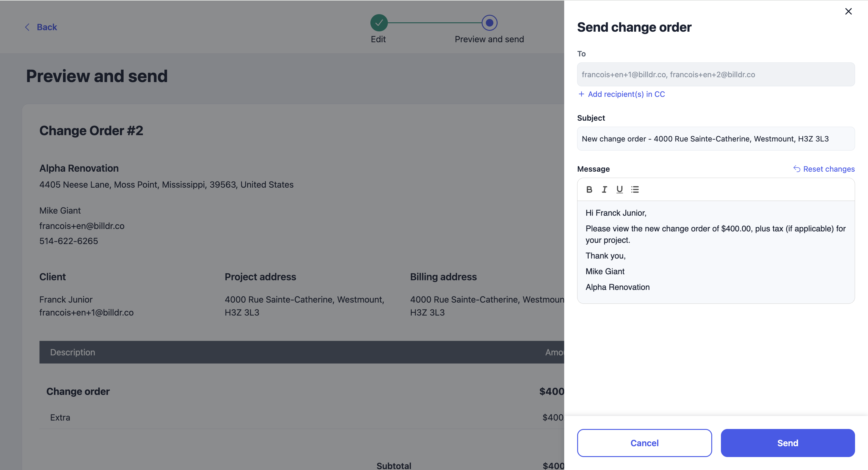Viewport: 868px width, 470px height.
Task: Cancel sending the change order
Action: pyautogui.click(x=644, y=443)
